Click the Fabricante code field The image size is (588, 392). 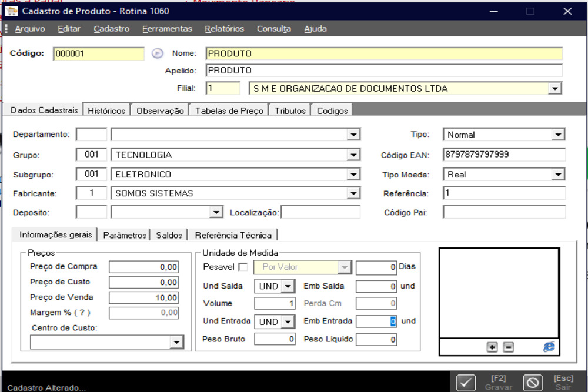point(91,193)
